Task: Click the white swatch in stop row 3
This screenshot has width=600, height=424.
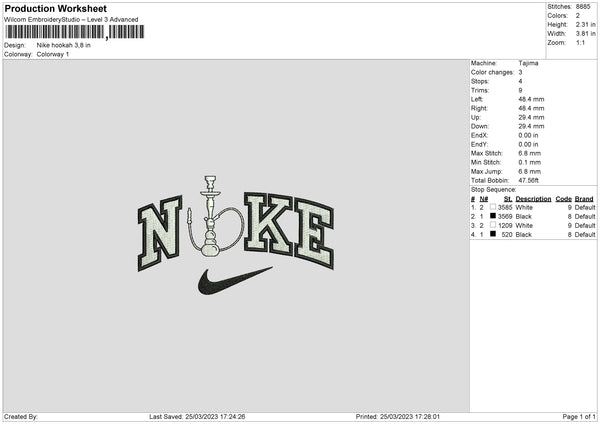Action: [493, 225]
